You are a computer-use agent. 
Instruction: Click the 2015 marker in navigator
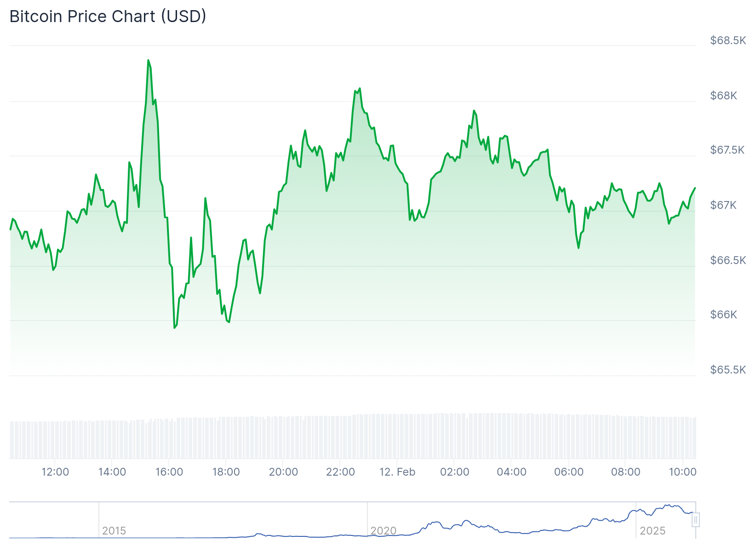pyautogui.click(x=114, y=531)
